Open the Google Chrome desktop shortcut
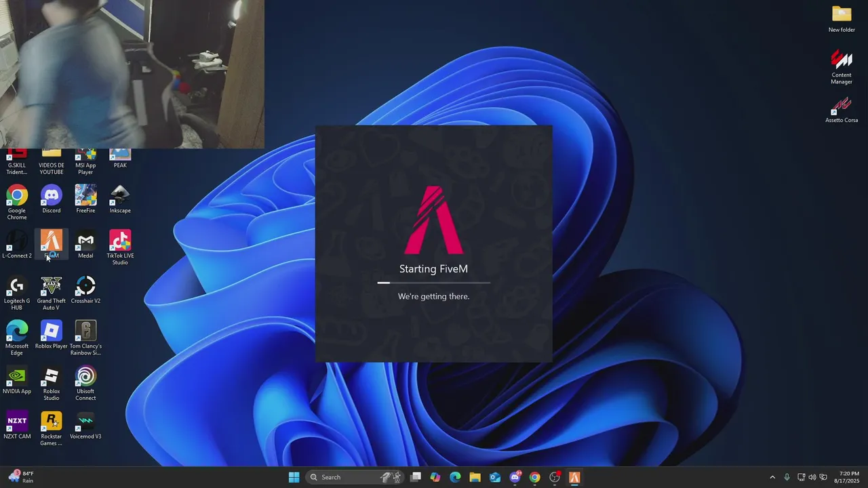The image size is (868, 488). pos(17,202)
